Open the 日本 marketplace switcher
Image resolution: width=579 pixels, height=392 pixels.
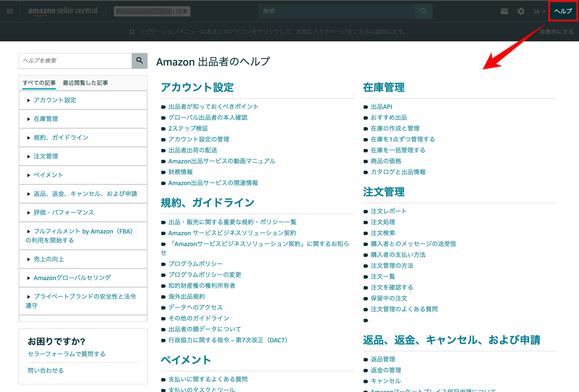coord(152,11)
